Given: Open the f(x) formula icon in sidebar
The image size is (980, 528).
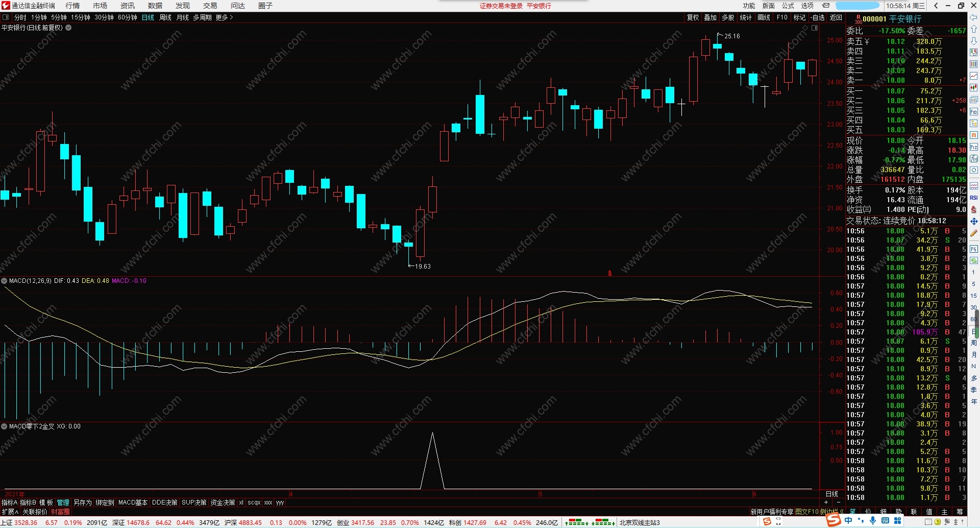Looking at the screenshot, I should [x=974, y=159].
